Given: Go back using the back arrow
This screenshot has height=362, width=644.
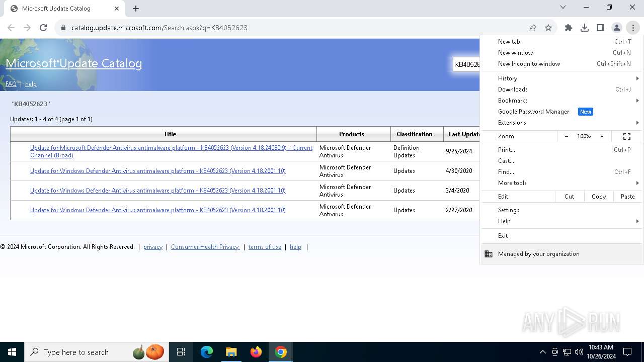Looking at the screenshot, I should (x=11, y=28).
